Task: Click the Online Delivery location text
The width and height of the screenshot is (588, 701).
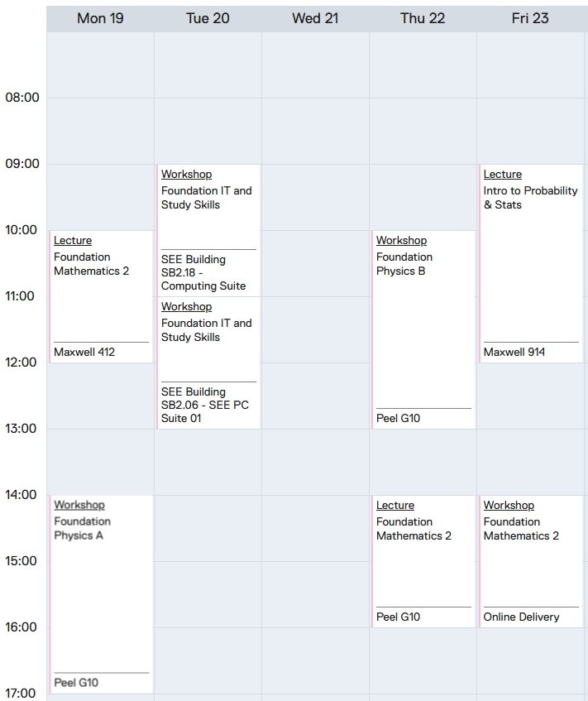Action: tap(521, 617)
